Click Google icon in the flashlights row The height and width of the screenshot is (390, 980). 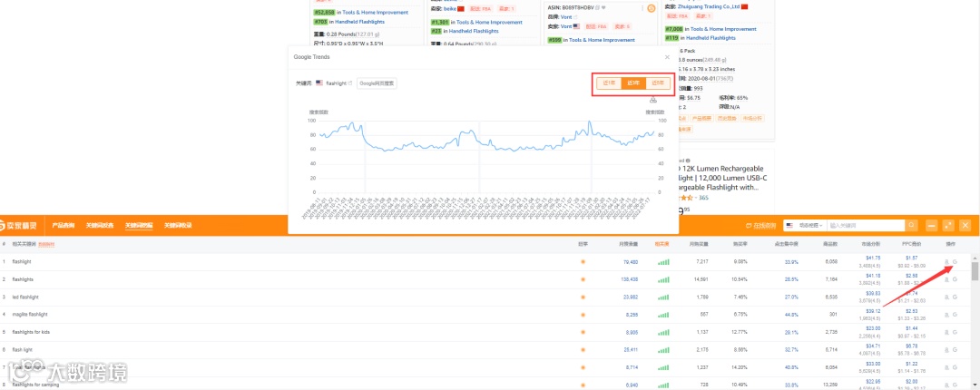955,279
